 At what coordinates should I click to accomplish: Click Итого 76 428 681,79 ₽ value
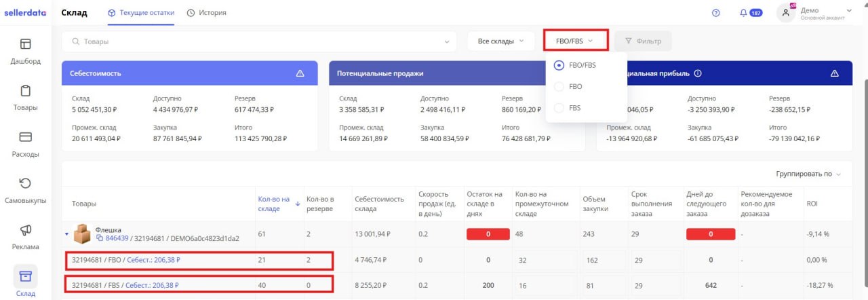pos(526,138)
